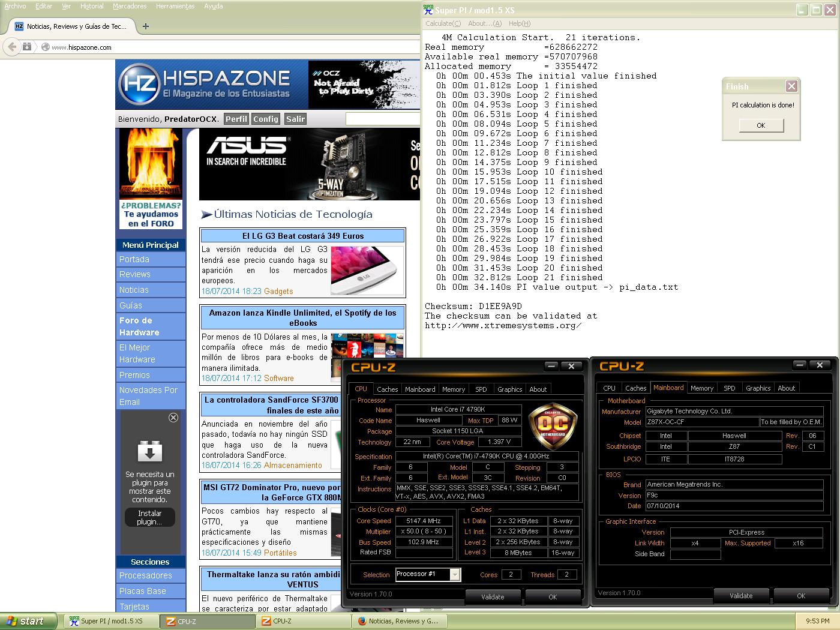Open Foro de Hardware in the sidebar
The height and width of the screenshot is (630, 840).
pyautogui.click(x=151, y=326)
